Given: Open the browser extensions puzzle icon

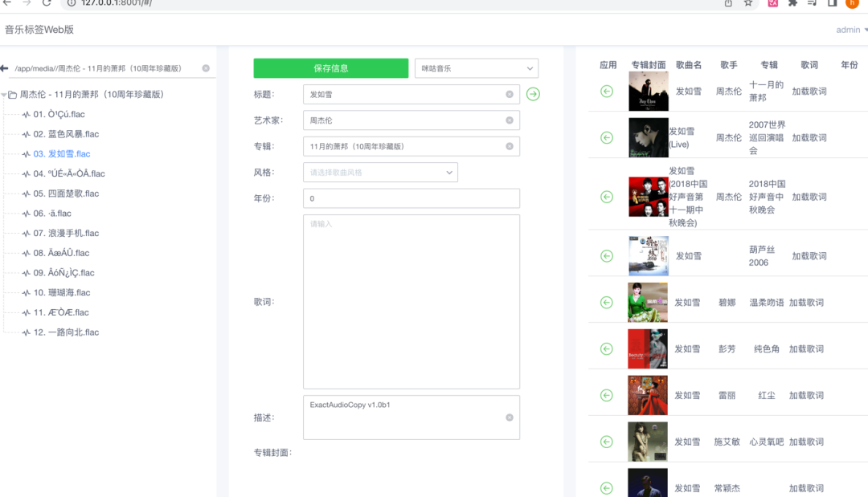Looking at the screenshot, I should tap(792, 2).
